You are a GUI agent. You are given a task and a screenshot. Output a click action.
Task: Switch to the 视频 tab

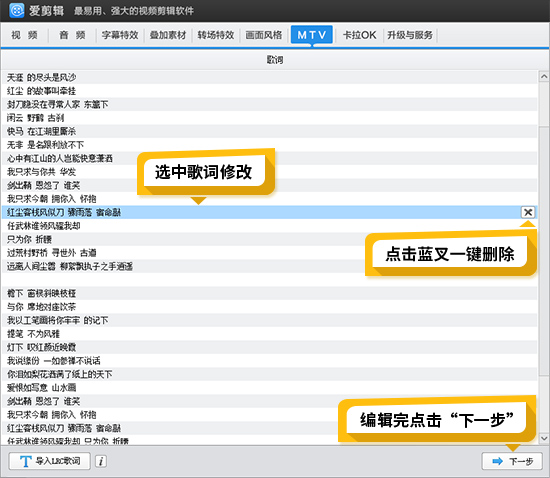(25, 35)
